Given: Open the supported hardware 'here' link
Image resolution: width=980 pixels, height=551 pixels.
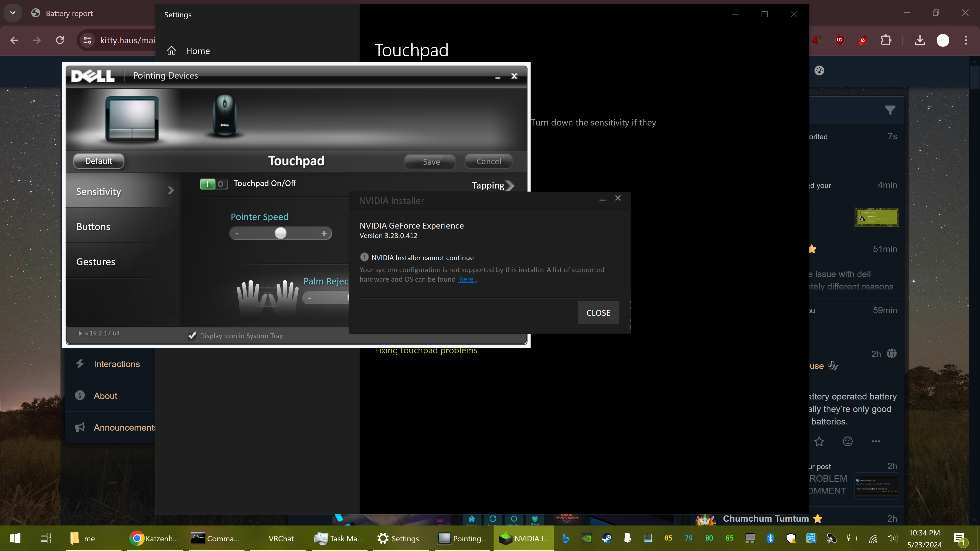Looking at the screenshot, I should click(x=466, y=279).
